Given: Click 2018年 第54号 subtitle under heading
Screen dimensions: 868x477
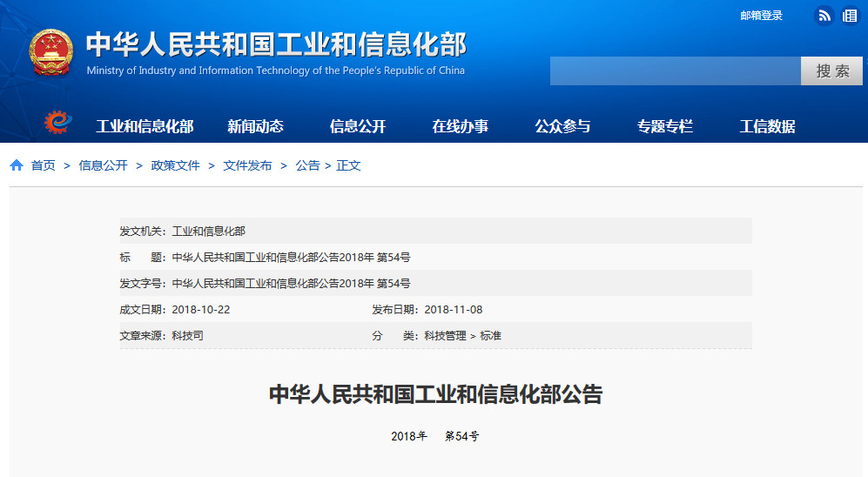Looking at the screenshot, I should pyautogui.click(x=435, y=436).
